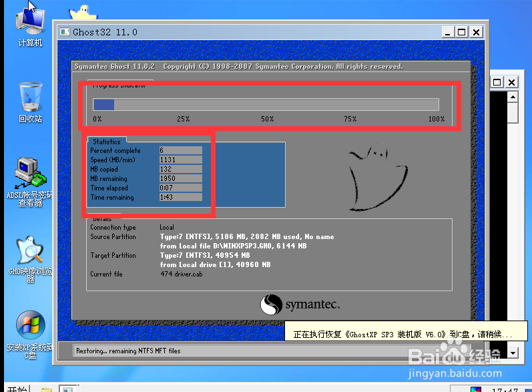Click the Percent complete value 6
Screen dimensions: 532x392
click(181, 150)
